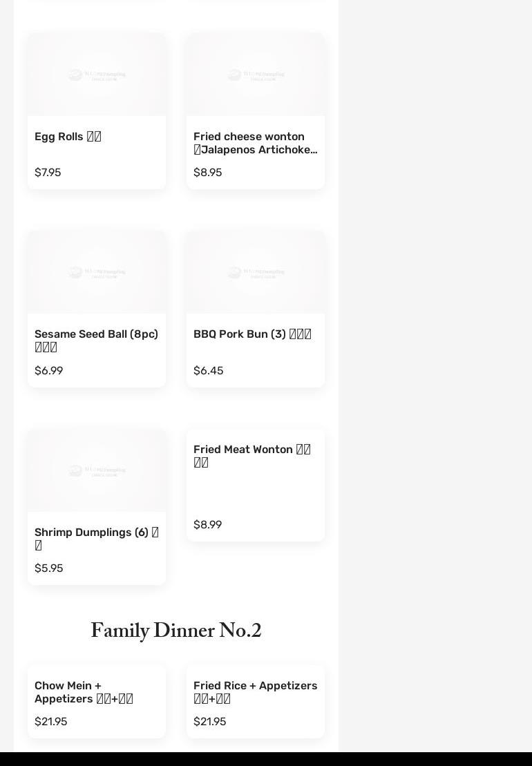The width and height of the screenshot is (532, 766).
Task: Click the $8.95 price on Fried cheese wonton
Action: pos(207,173)
